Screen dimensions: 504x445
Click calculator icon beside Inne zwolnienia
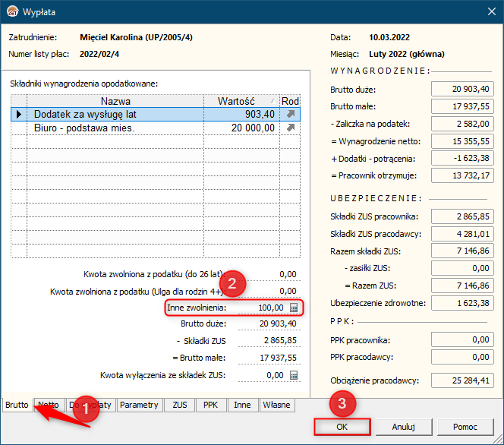[x=295, y=308]
